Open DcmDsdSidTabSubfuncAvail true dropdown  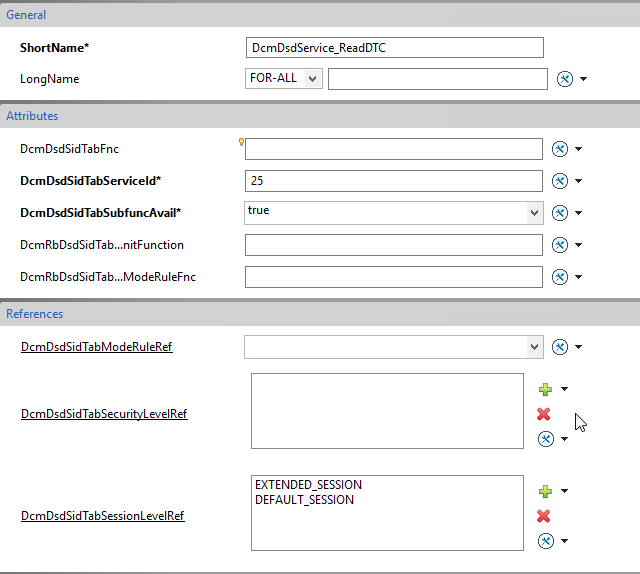[534, 213]
